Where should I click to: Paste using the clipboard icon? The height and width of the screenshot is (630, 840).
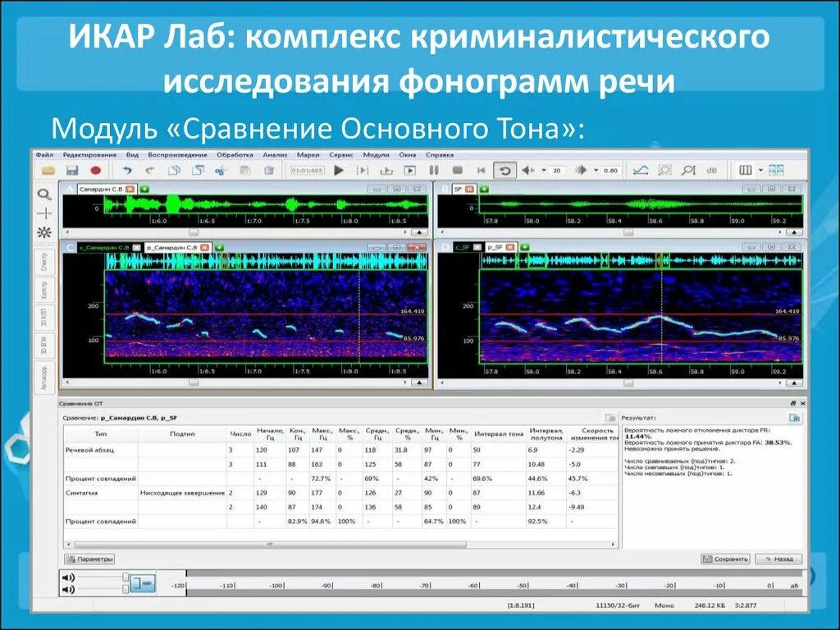click(244, 171)
